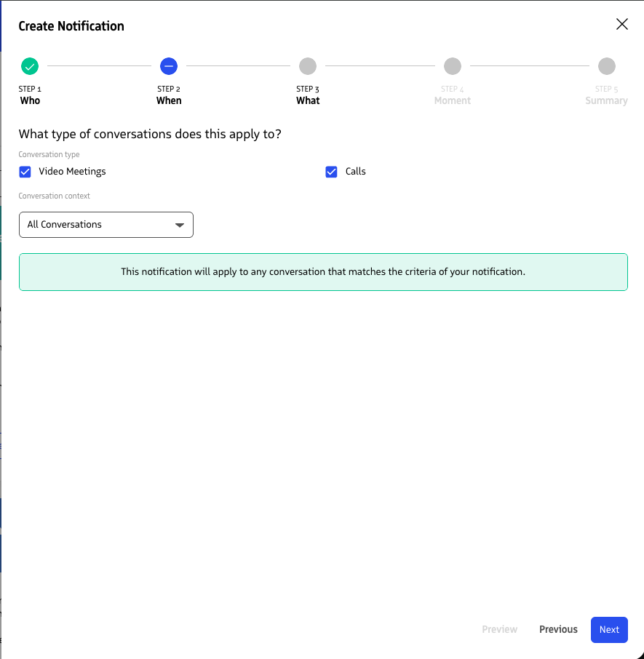Select the When step label

point(169,100)
